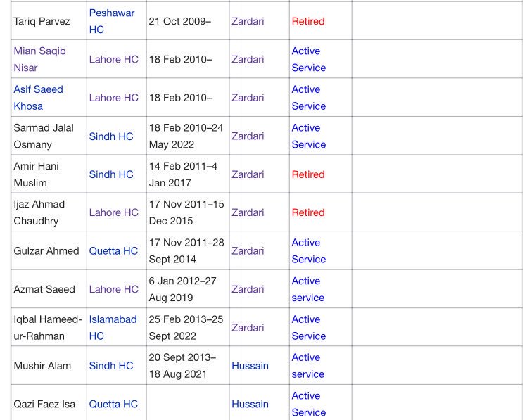Click Zardari in Iqbal Hameed-ur-Rahman row
Image resolution: width=527 pixels, height=420 pixels.
pos(248,327)
